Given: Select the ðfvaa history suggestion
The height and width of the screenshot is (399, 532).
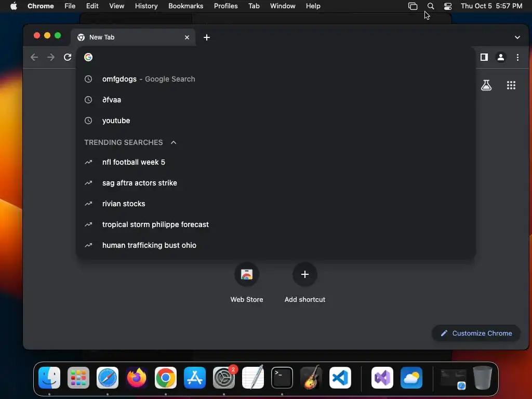Looking at the screenshot, I should [x=275, y=100].
